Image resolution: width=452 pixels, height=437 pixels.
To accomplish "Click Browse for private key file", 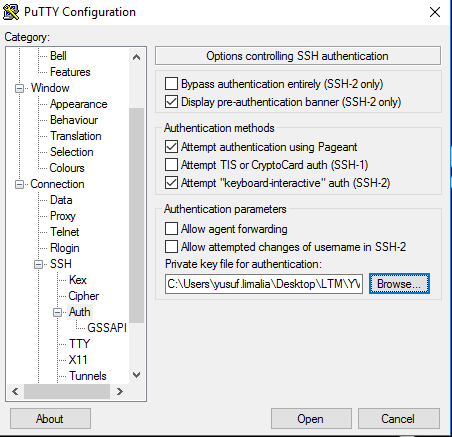I will click(x=399, y=284).
